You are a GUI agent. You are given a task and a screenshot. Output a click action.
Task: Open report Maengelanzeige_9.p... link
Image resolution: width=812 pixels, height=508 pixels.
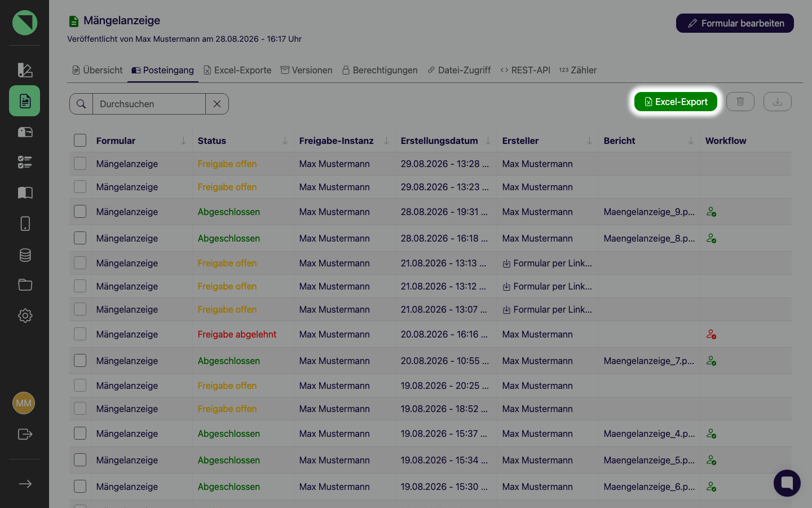(x=649, y=212)
